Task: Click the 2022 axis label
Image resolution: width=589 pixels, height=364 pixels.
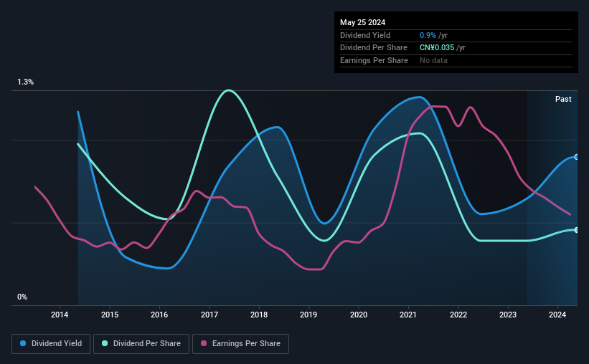Action: (458, 315)
